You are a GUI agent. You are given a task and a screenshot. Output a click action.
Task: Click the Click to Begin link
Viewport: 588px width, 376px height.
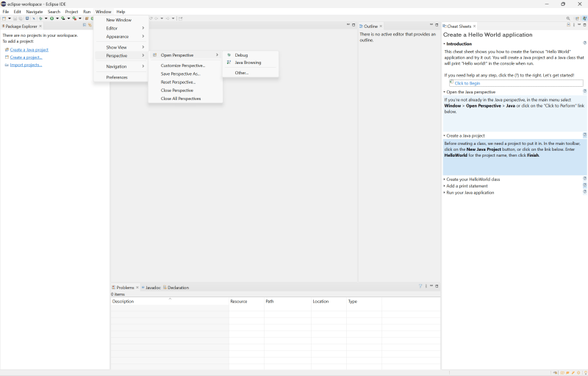[467, 83]
